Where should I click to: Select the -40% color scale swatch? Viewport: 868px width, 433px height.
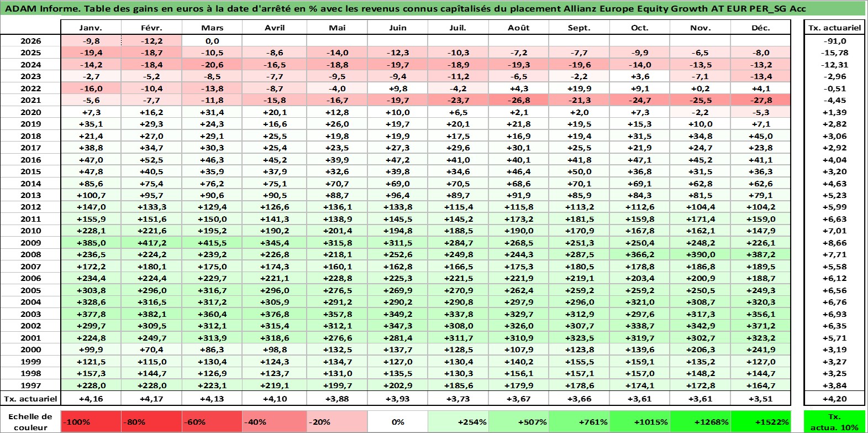point(275,421)
